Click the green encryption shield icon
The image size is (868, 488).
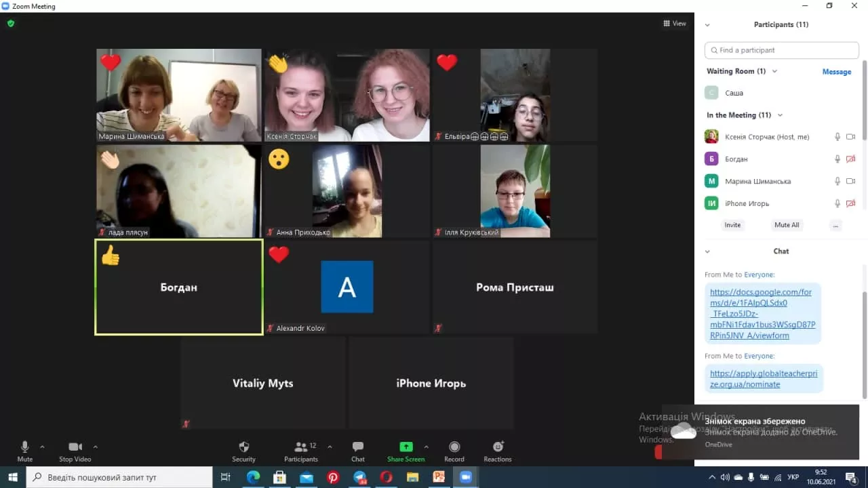coord(11,23)
